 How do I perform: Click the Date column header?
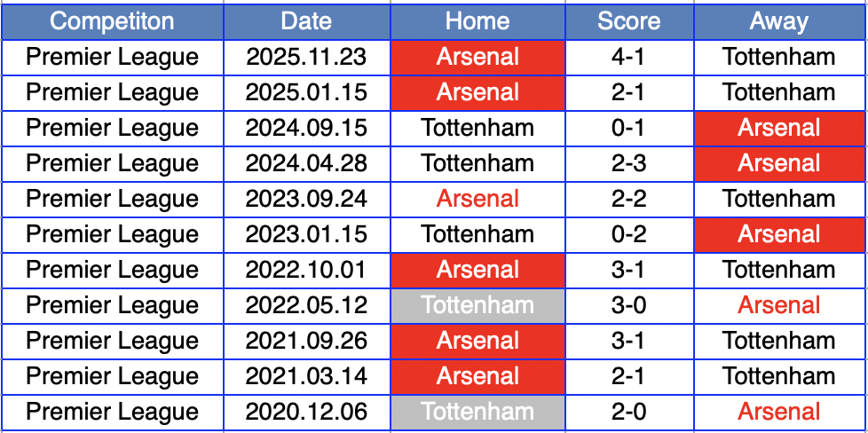tap(306, 21)
